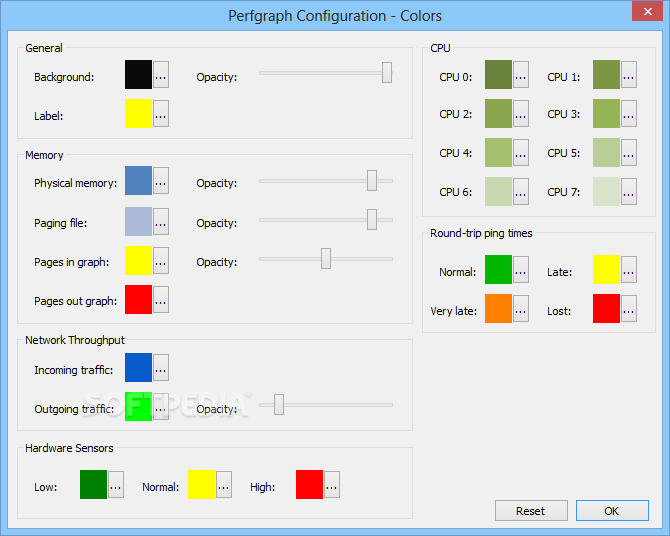Viewport: 670px width, 536px height.
Task: Click the CPU 1 color swatch
Action: (606, 74)
